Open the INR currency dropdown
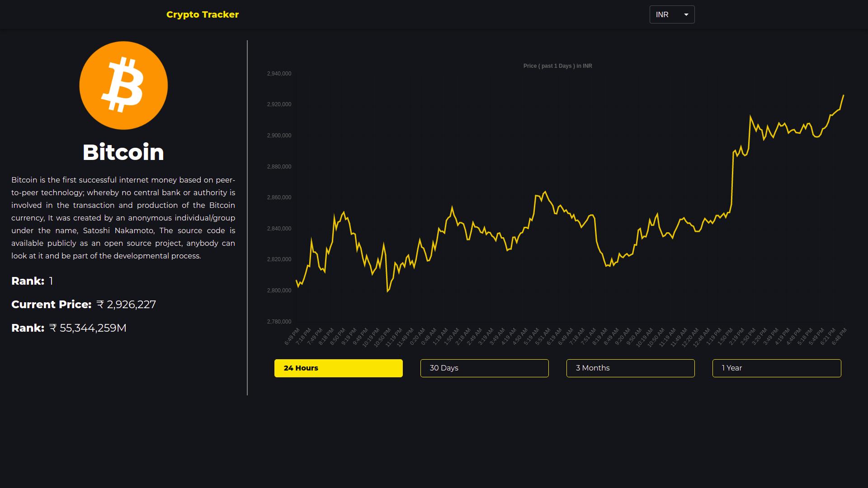 coord(672,14)
